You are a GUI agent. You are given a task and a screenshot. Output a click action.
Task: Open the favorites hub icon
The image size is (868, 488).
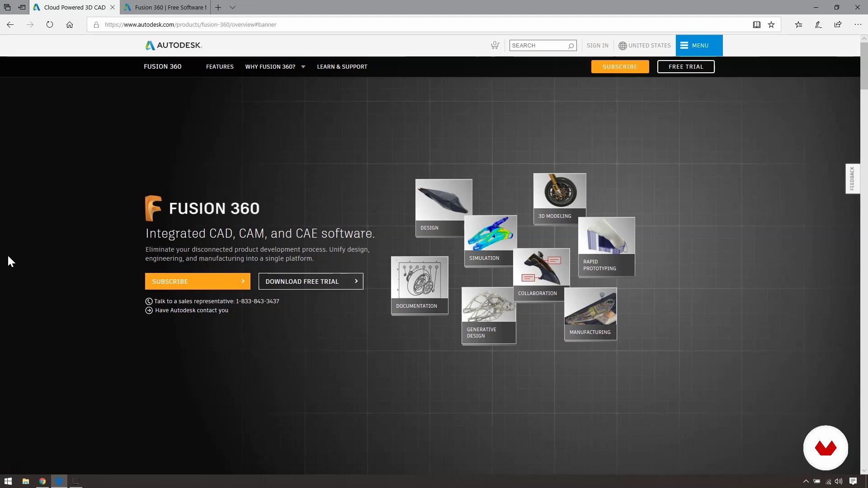798,24
